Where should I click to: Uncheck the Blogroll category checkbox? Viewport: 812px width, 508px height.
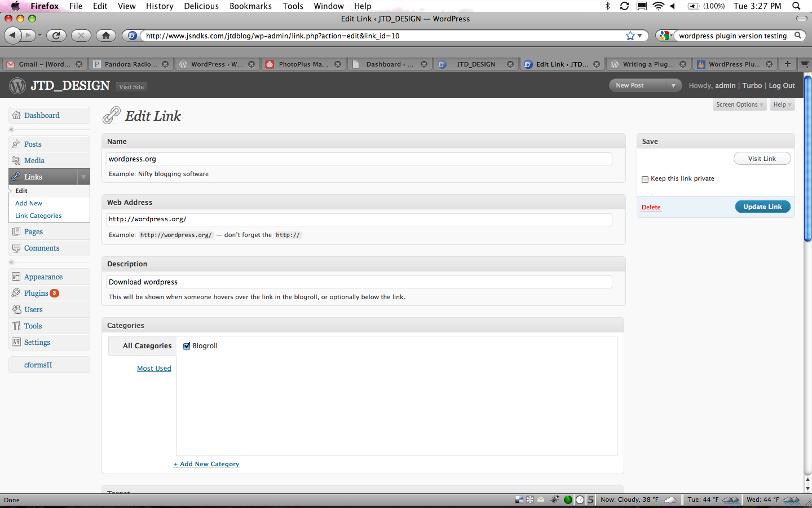point(187,346)
